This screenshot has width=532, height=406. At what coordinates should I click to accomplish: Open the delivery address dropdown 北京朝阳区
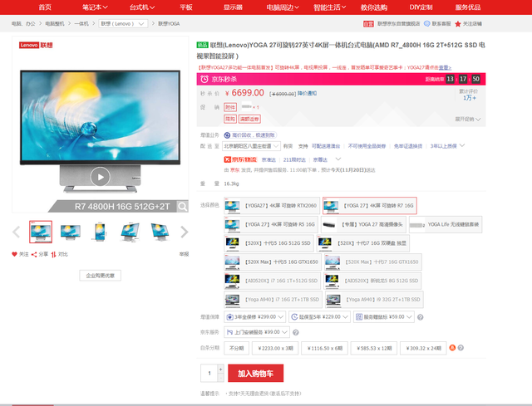tap(251, 146)
